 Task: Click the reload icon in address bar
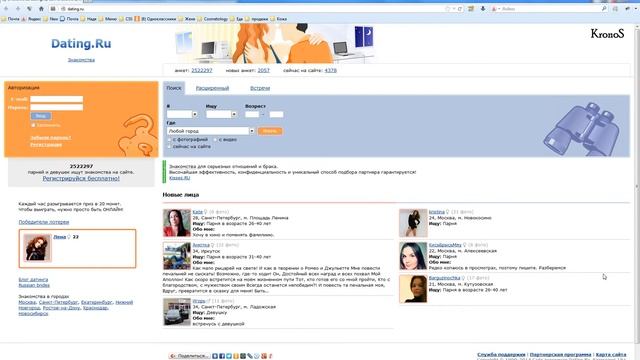click(460, 9)
